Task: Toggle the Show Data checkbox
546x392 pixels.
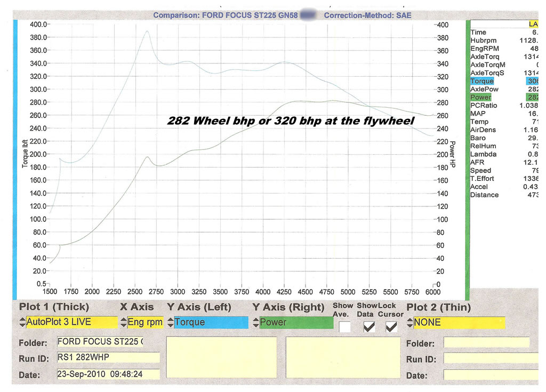Action: [x=369, y=327]
